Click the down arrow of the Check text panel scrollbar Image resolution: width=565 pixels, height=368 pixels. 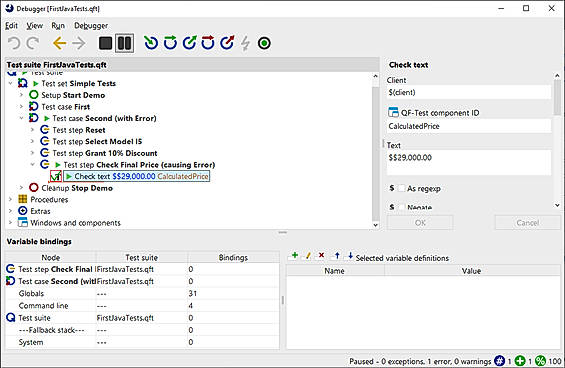(x=557, y=205)
